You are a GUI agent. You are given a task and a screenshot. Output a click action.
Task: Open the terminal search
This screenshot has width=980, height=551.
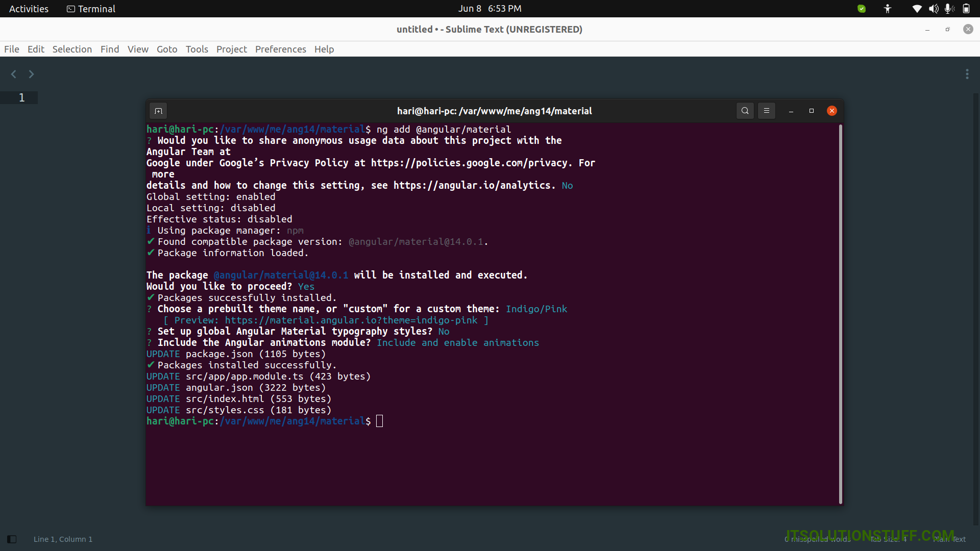click(x=745, y=111)
